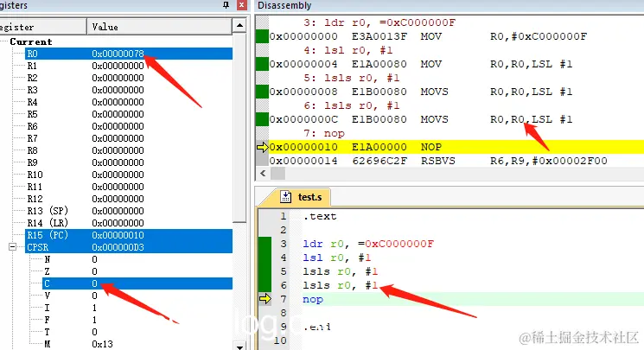Pin the Registers panel with pushpin icon

(x=226, y=5)
